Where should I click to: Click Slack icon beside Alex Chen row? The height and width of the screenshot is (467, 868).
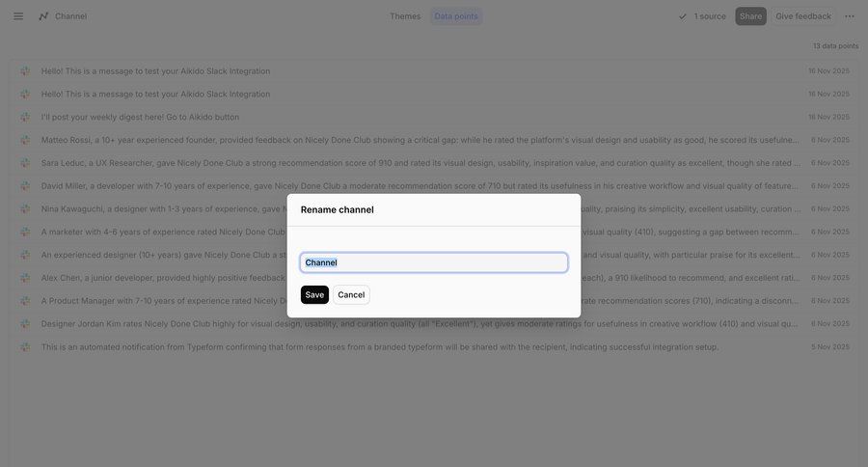click(x=25, y=278)
